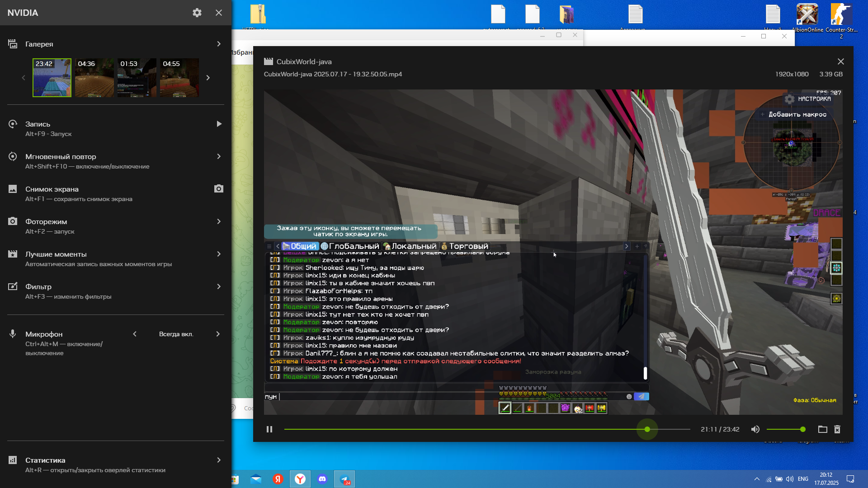Viewport: 868px width, 488px height.
Task: Click the video progress handle
Action: (x=647, y=429)
